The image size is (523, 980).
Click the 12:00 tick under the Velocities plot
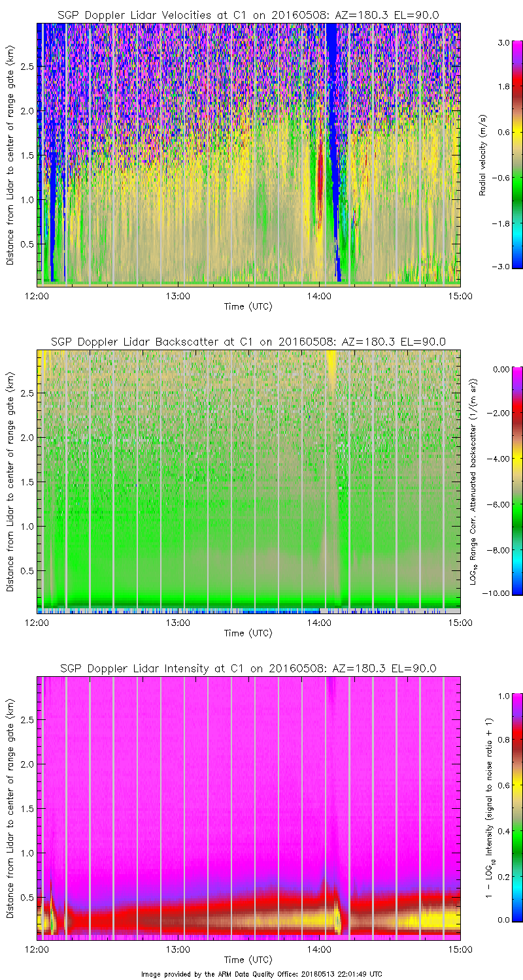pyautogui.click(x=37, y=295)
